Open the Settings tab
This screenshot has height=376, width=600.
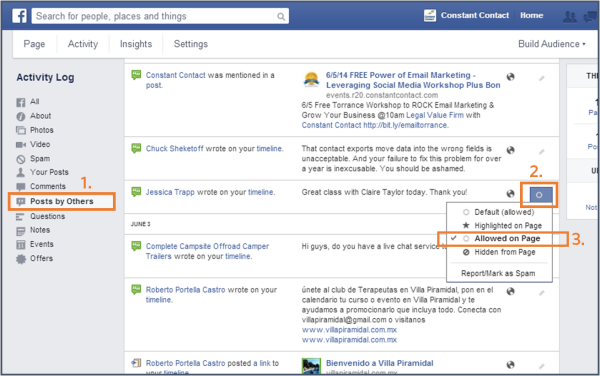pyautogui.click(x=191, y=44)
